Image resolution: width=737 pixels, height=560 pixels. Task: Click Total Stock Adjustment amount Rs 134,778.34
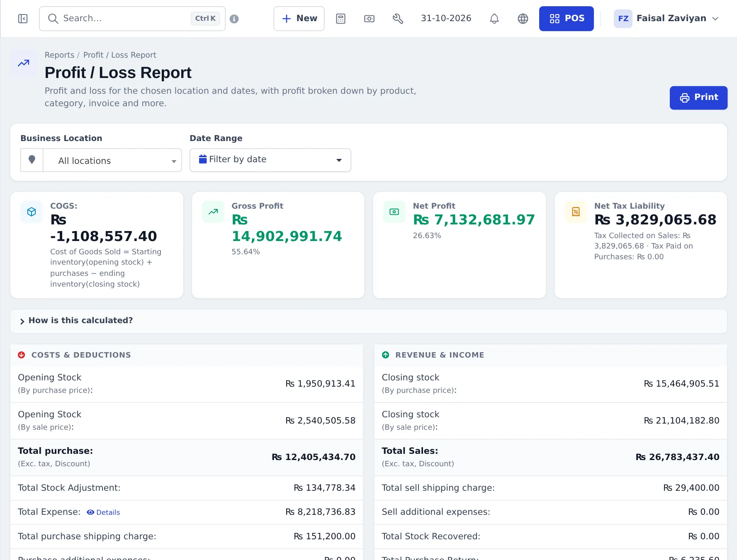pyautogui.click(x=324, y=488)
